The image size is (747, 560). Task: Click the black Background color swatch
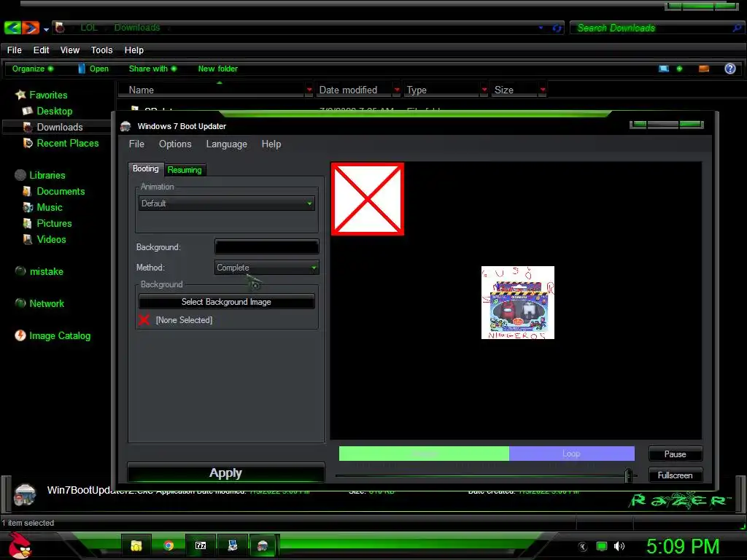coord(267,247)
